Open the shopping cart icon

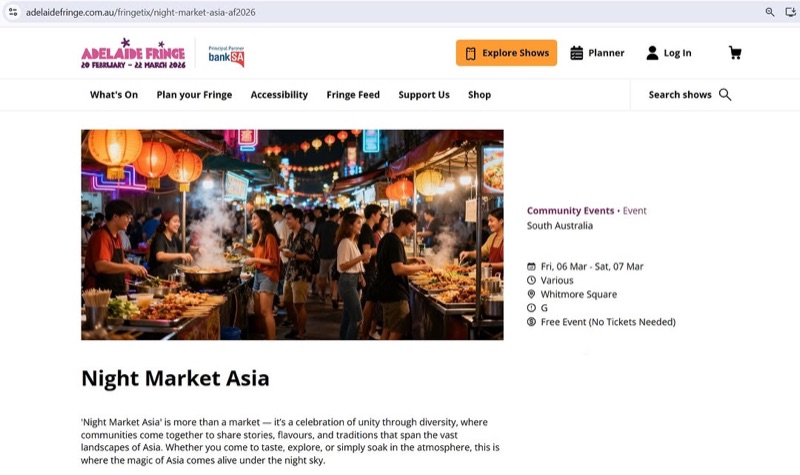[735, 53]
